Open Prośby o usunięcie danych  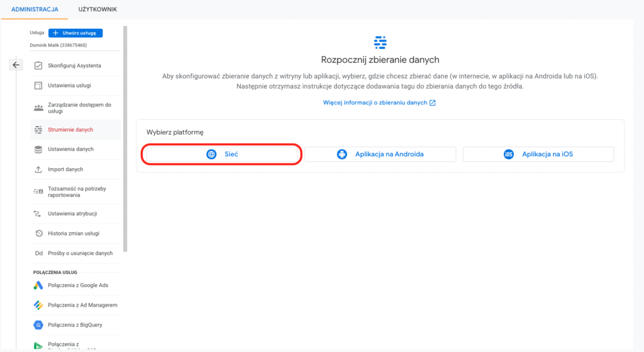coord(80,253)
